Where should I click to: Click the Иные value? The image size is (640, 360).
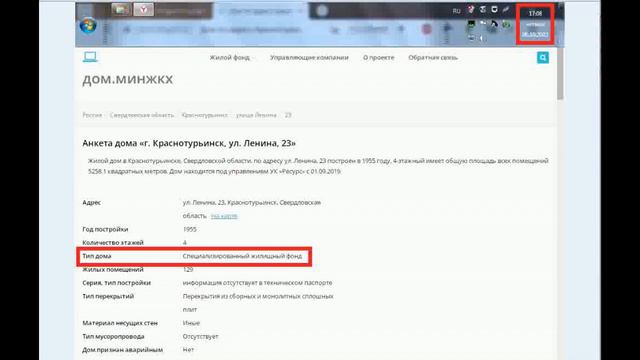(191, 323)
